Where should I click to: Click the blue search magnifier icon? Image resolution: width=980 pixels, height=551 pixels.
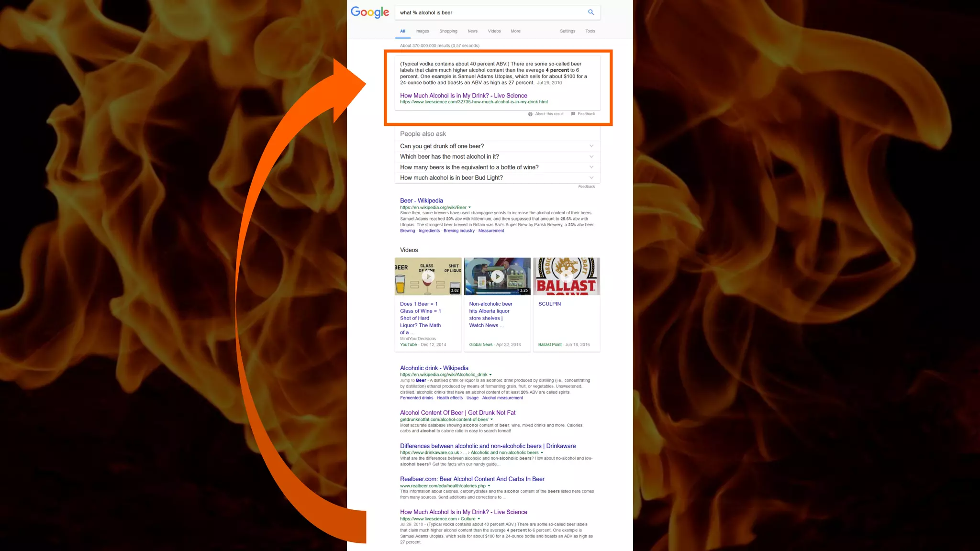(x=591, y=12)
